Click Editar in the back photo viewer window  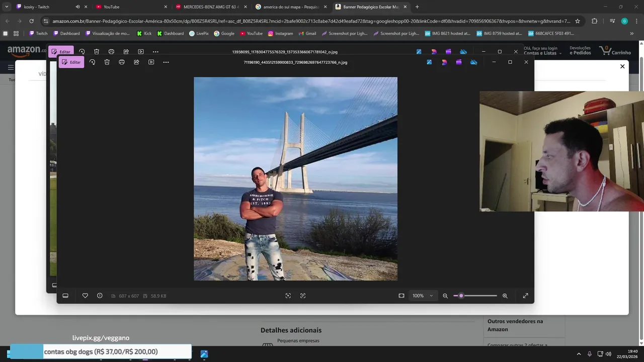point(61,52)
